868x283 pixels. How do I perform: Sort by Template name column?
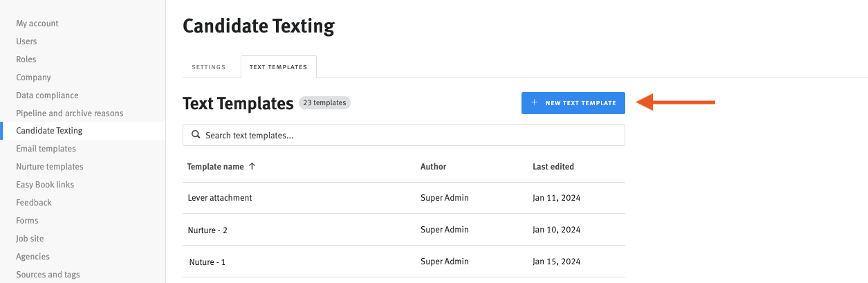pyautogui.click(x=215, y=167)
